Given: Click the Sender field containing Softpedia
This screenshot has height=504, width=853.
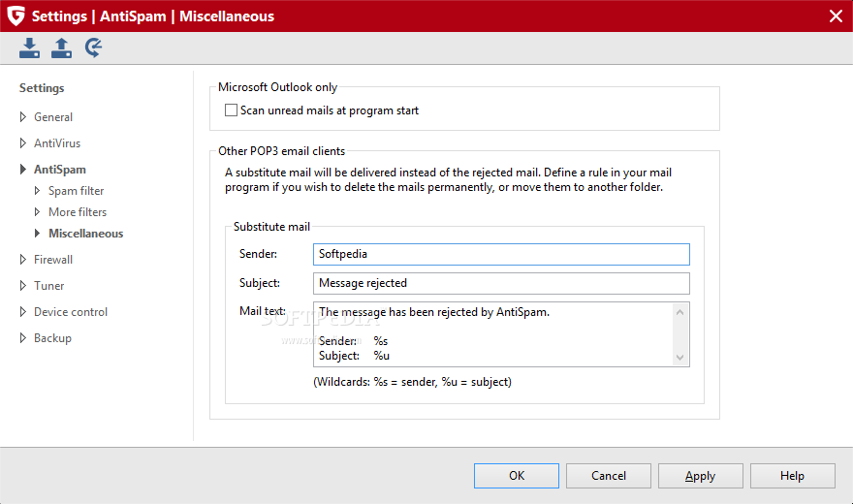Looking at the screenshot, I should [501, 255].
